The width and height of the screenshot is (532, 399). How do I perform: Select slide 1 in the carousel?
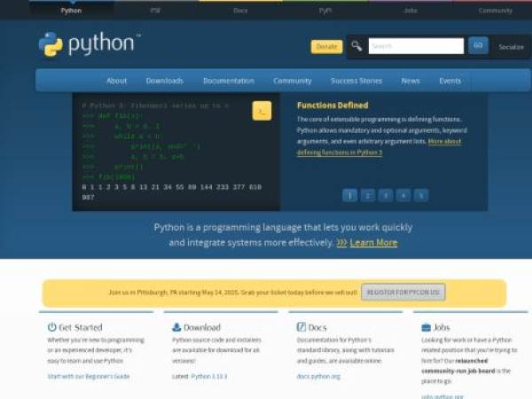click(x=350, y=195)
